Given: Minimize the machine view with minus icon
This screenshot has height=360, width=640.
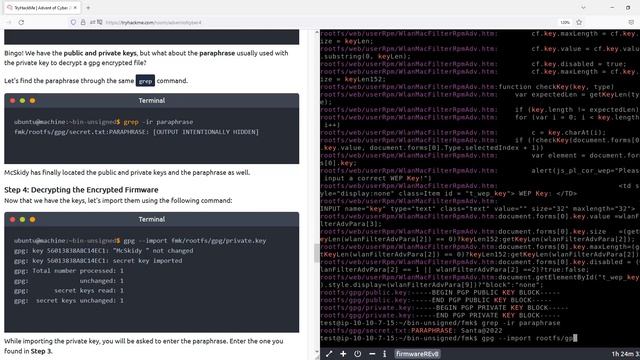Looking at the screenshot, I should (372, 354).
